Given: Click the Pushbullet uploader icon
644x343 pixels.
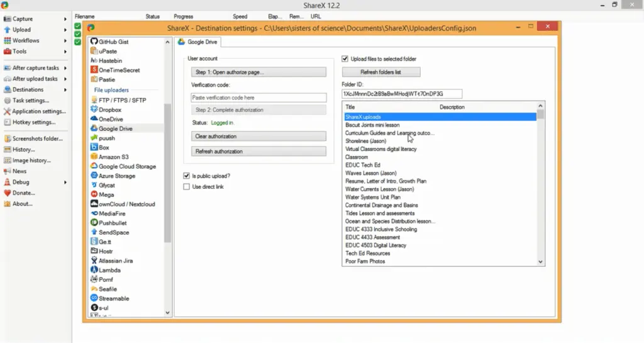Looking at the screenshot, I should (94, 223).
